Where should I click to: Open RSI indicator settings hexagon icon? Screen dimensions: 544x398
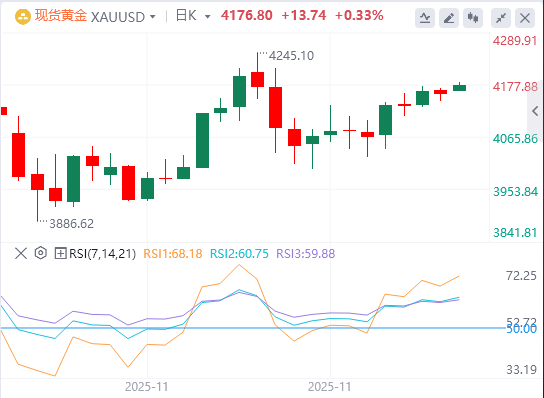coord(41,253)
